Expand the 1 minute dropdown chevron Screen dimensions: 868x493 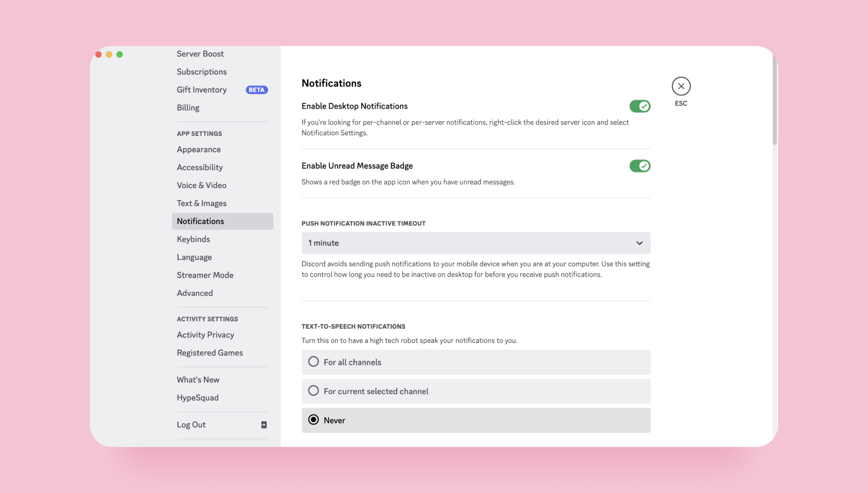click(x=639, y=243)
